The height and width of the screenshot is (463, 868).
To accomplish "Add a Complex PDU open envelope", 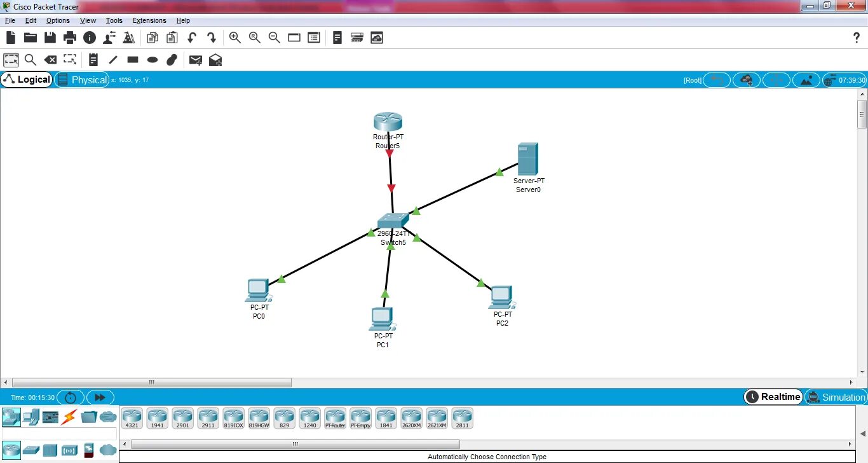I will [215, 60].
